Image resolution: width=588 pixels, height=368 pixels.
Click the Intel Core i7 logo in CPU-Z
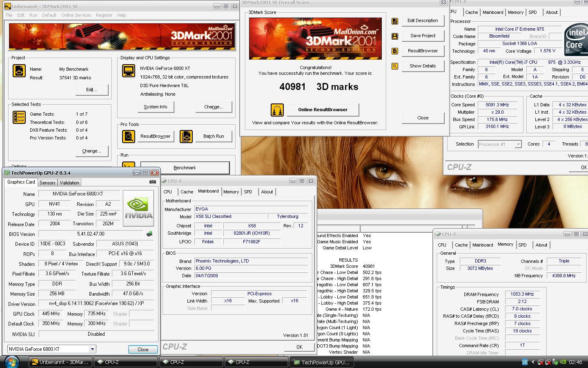click(x=576, y=40)
